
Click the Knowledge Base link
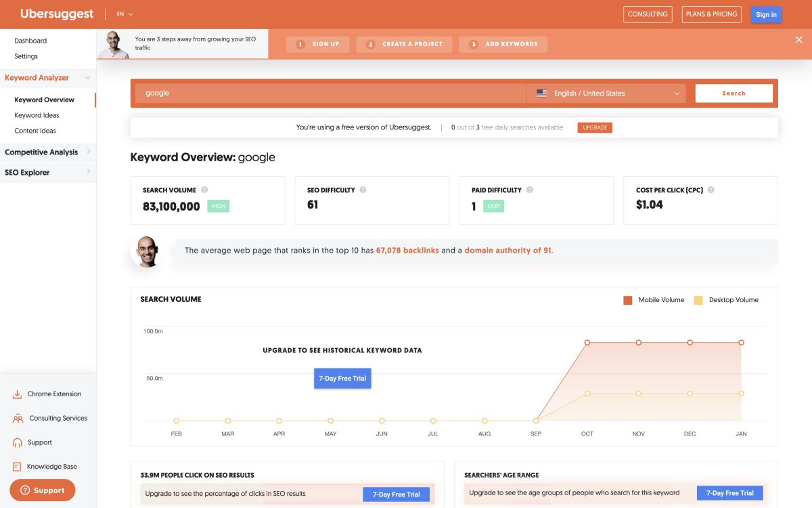coord(52,467)
